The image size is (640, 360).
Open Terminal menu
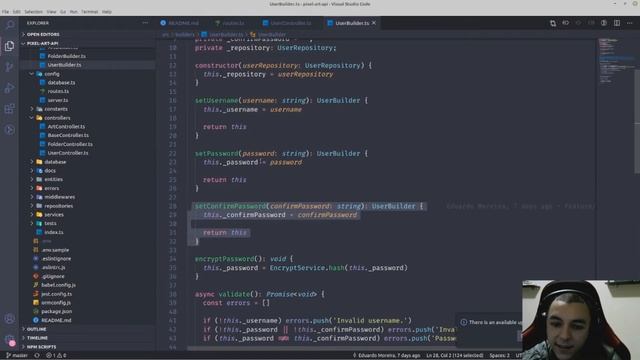(89, 12)
